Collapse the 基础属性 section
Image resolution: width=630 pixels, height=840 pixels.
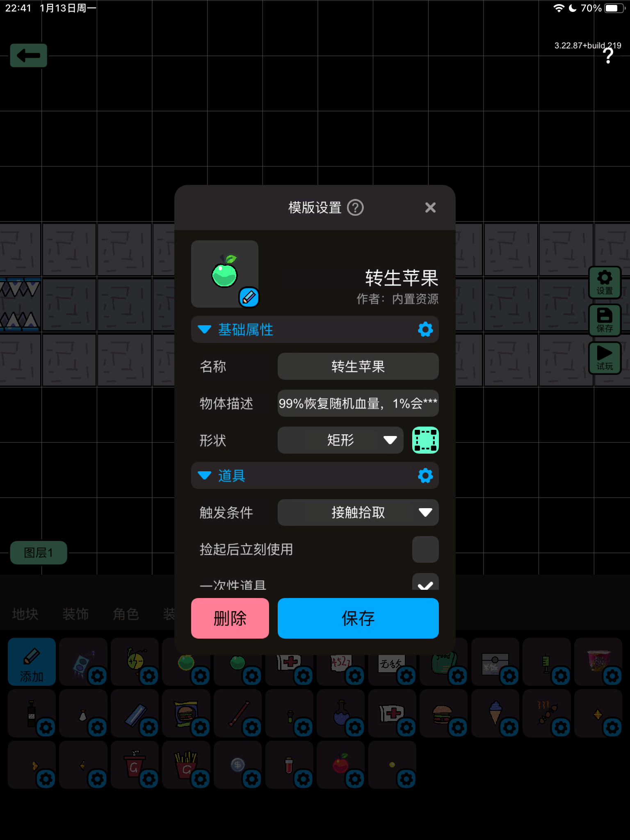(x=204, y=329)
